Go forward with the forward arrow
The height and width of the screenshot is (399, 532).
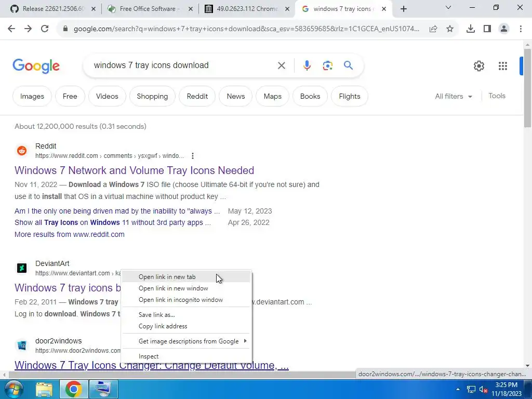coord(28,29)
